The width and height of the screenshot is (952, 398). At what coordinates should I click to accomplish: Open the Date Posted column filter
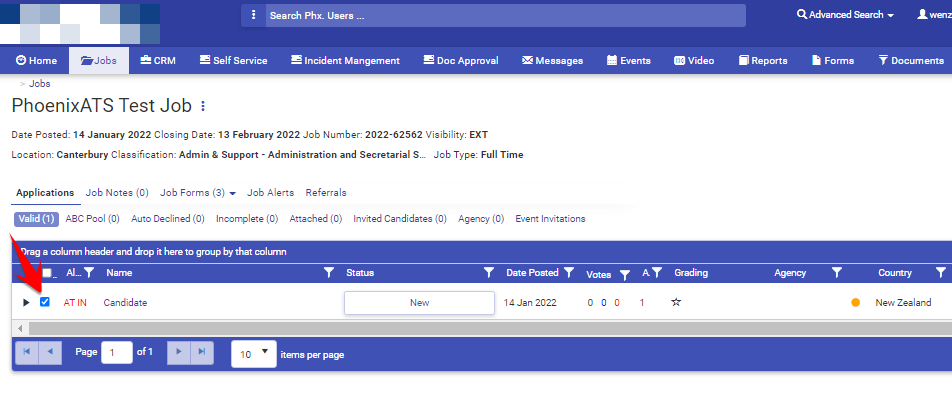pos(569,273)
